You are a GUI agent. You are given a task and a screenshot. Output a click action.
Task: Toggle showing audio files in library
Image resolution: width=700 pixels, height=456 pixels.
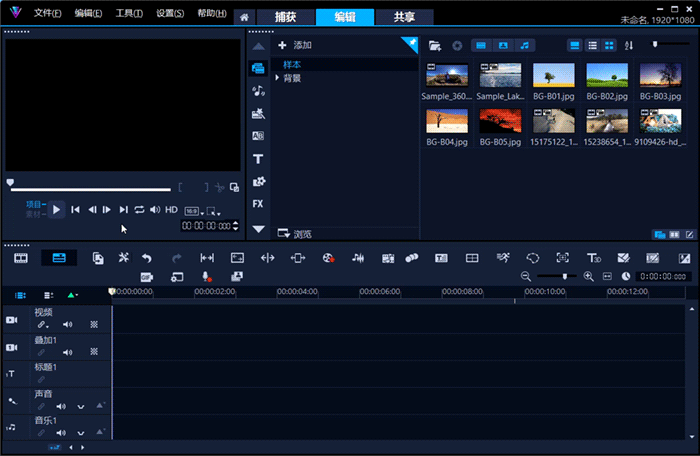(x=525, y=46)
